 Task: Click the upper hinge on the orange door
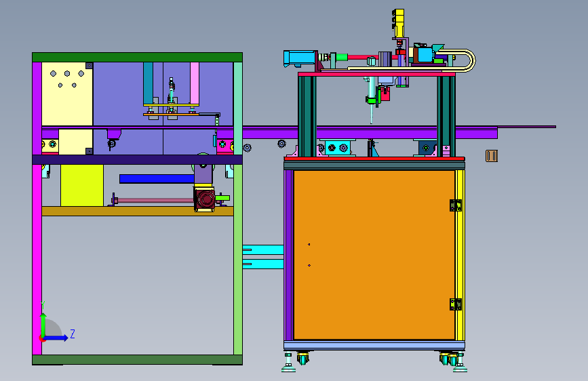pos(455,205)
